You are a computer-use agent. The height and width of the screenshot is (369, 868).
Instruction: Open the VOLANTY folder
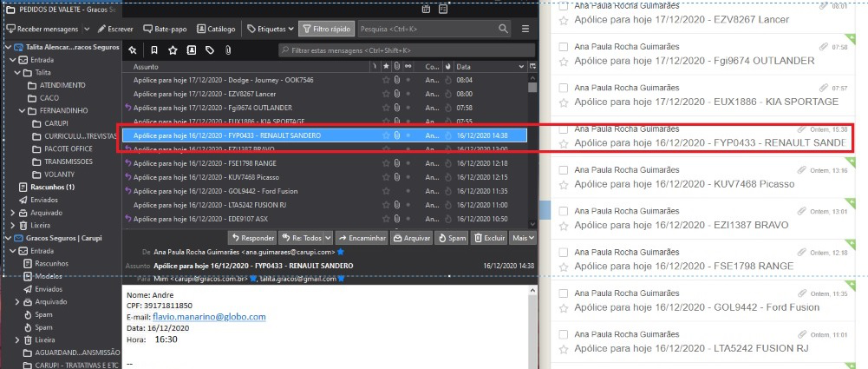[x=59, y=175]
